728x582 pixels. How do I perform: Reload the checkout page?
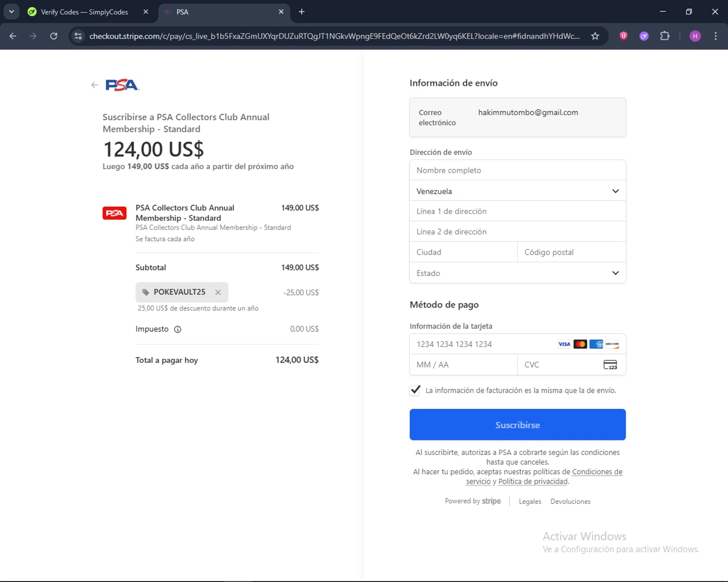tap(54, 36)
